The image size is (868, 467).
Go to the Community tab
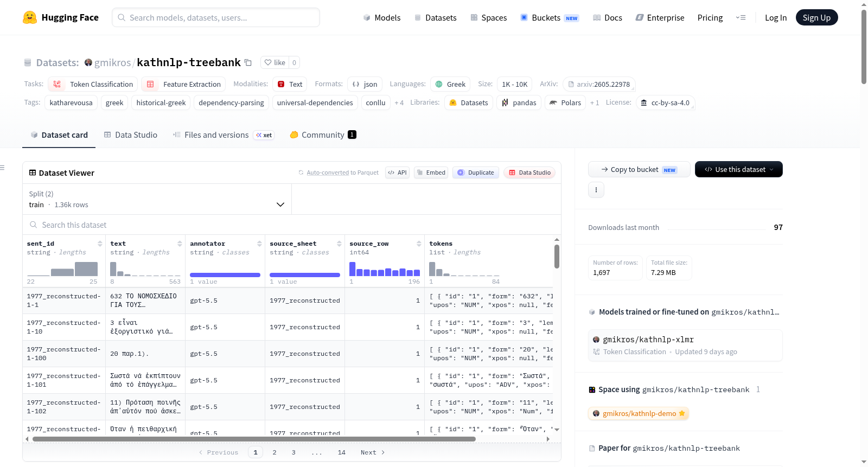point(323,135)
